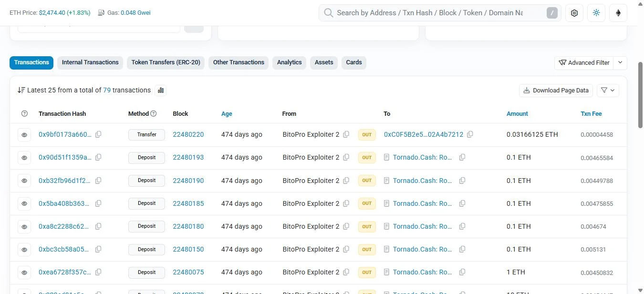This screenshot has height=294, width=644.
Task: Click the Transaction Hash help icon
Action: click(x=25, y=113)
